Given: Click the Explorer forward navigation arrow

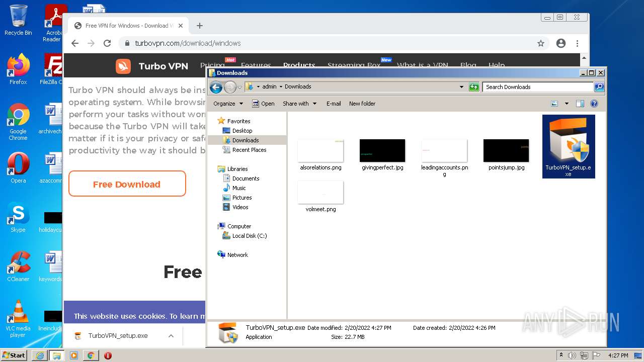Looking at the screenshot, I should pyautogui.click(x=230, y=87).
